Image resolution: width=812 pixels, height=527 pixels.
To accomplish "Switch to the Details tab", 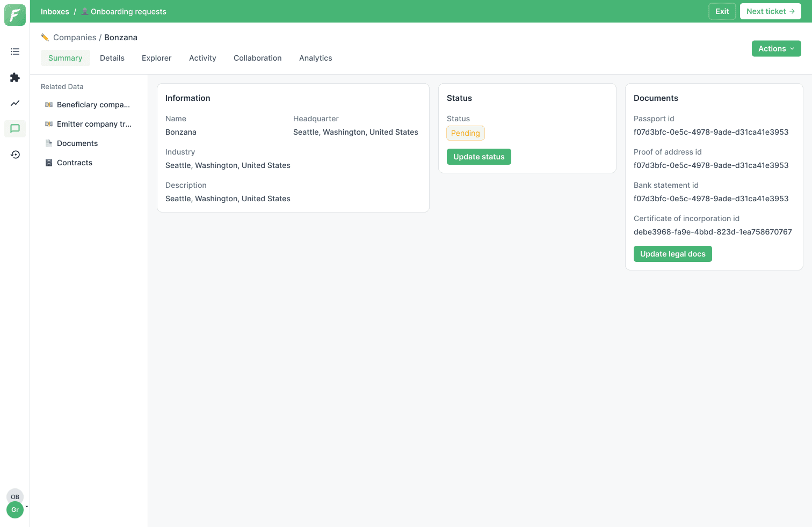I will pyautogui.click(x=112, y=58).
